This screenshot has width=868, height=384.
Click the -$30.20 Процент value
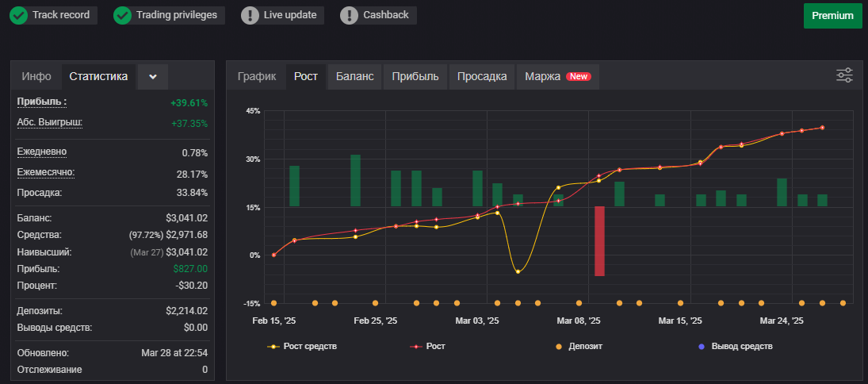(x=192, y=286)
